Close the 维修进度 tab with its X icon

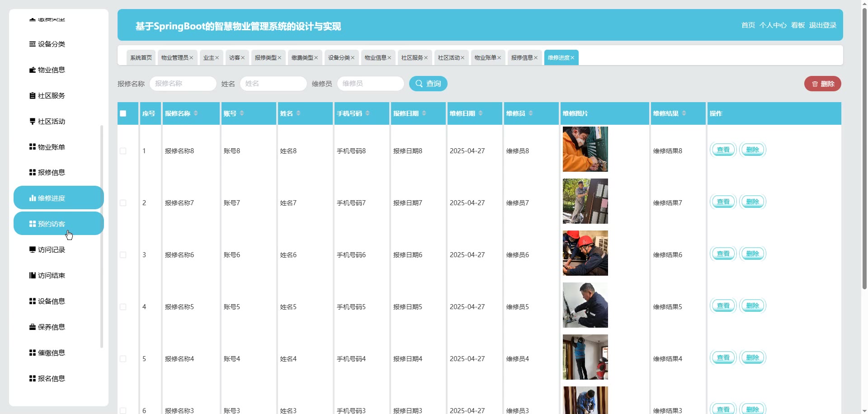[572, 58]
